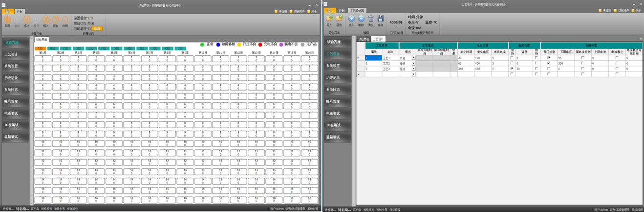Click the 载入 load icon
644x212 pixels.
click(x=46, y=20)
